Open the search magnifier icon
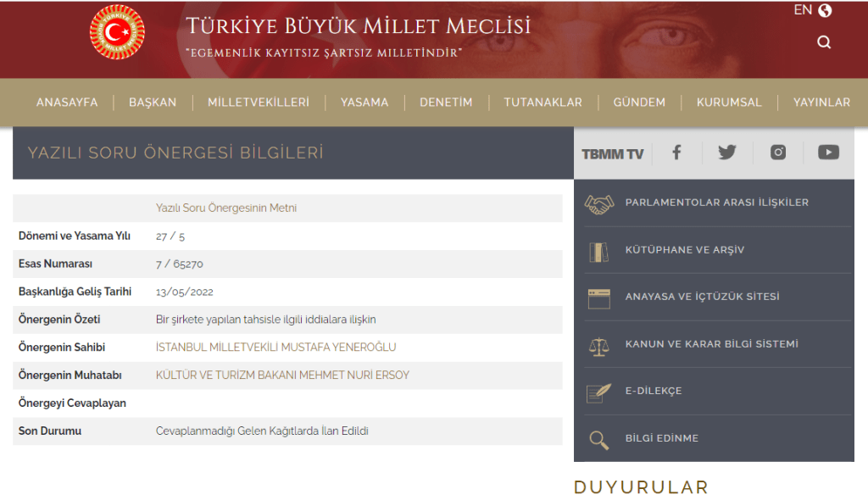The image size is (868, 495). coord(824,42)
